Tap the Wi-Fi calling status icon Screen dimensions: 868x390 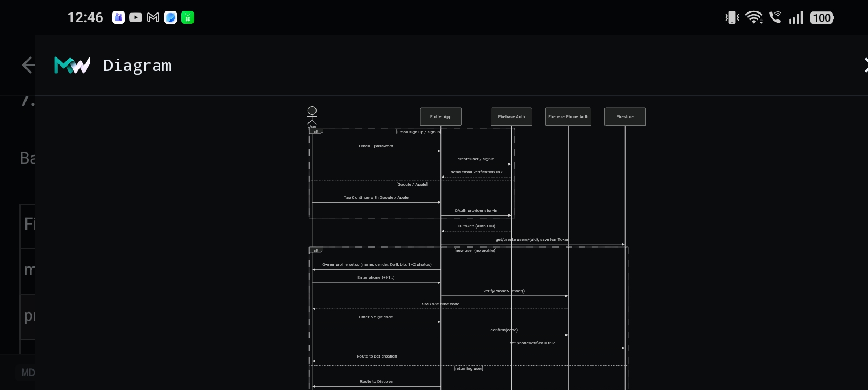tap(775, 17)
